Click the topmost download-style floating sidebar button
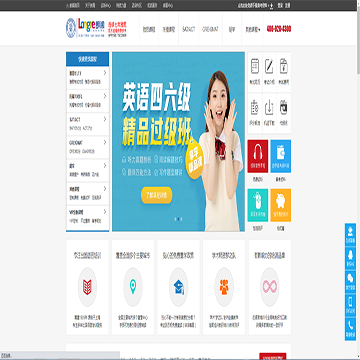 350,235
